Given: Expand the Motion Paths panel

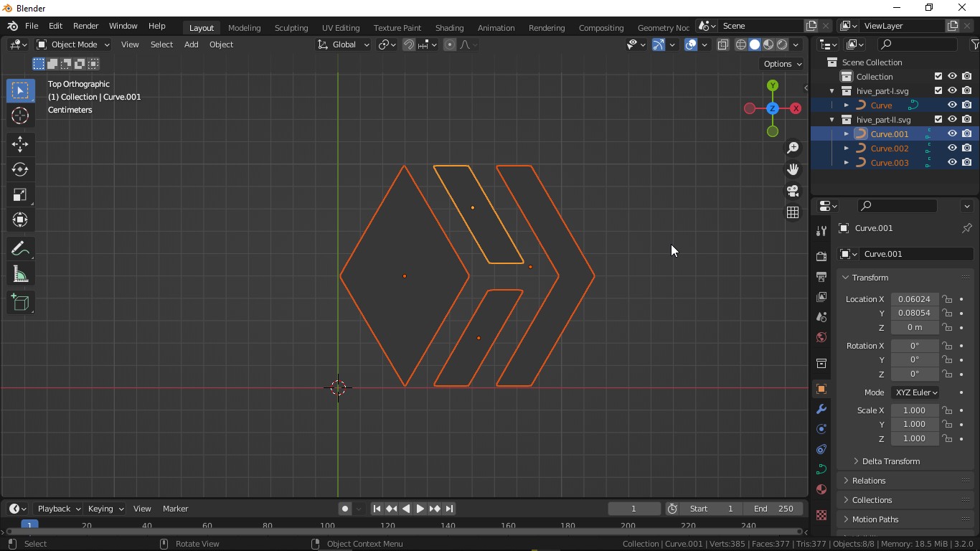Looking at the screenshot, I should point(875,519).
